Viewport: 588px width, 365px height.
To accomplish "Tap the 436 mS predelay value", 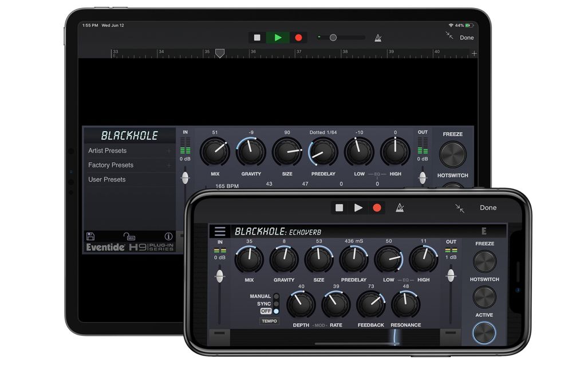I will click(x=354, y=241).
